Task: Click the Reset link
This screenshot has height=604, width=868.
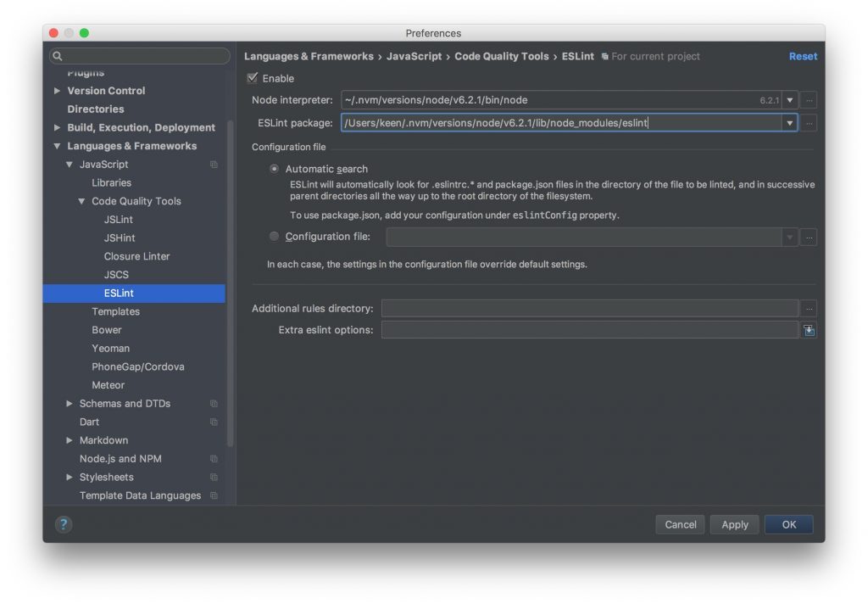Action: [803, 56]
